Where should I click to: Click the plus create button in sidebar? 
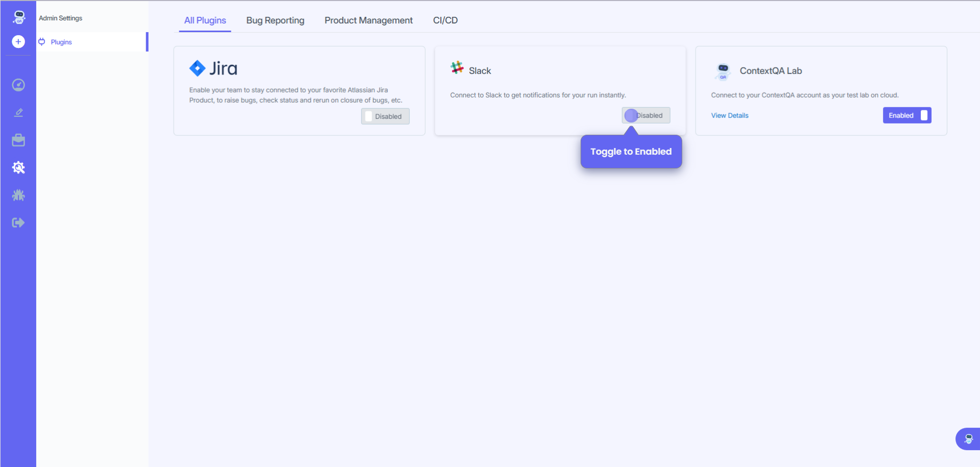coord(18,41)
